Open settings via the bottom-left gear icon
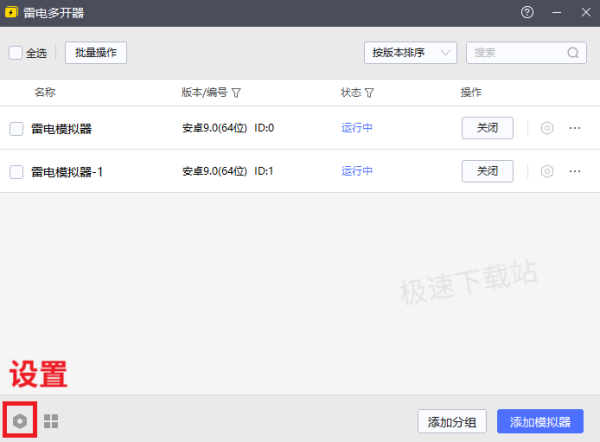Viewport: 600px width, 442px height. pos(20,421)
